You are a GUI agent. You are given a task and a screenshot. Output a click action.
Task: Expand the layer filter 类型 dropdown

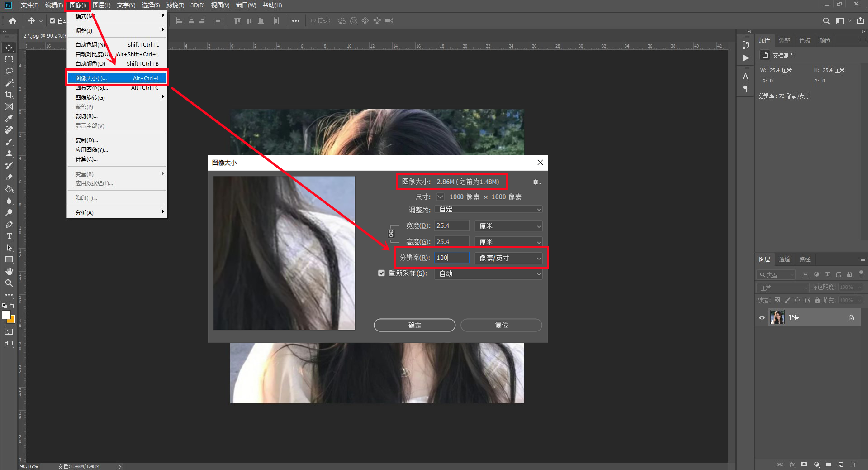click(x=776, y=275)
